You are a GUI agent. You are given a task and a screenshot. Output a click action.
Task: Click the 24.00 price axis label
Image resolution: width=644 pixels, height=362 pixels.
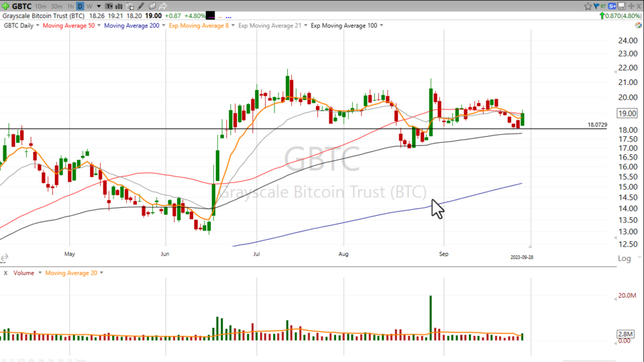628,41
